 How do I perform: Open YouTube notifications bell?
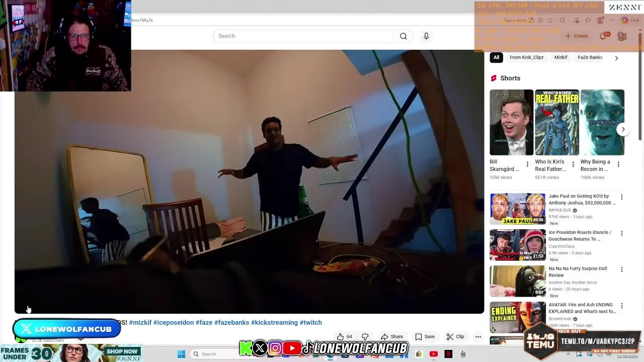(603, 36)
